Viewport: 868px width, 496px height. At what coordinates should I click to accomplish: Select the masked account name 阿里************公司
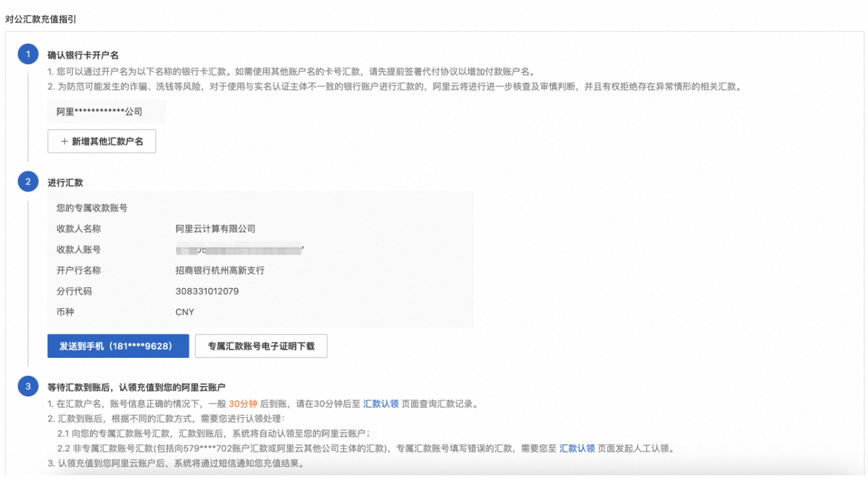100,111
